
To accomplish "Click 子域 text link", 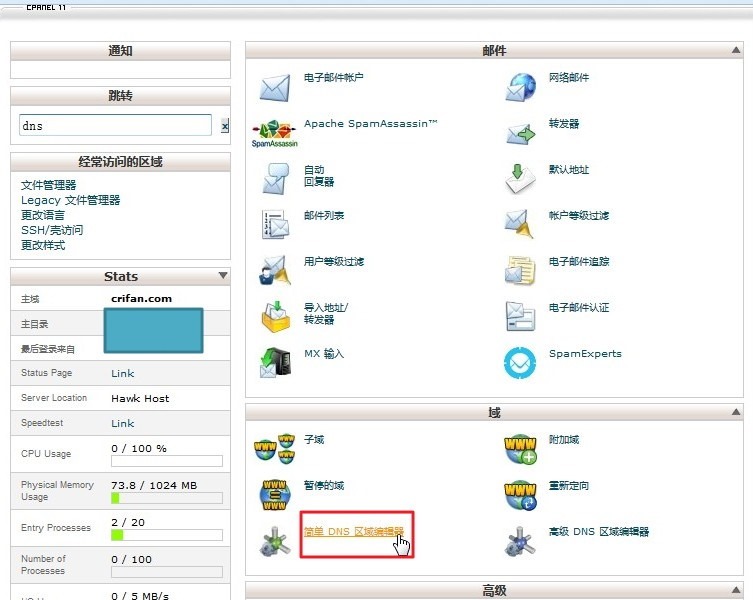I will 314,440.
